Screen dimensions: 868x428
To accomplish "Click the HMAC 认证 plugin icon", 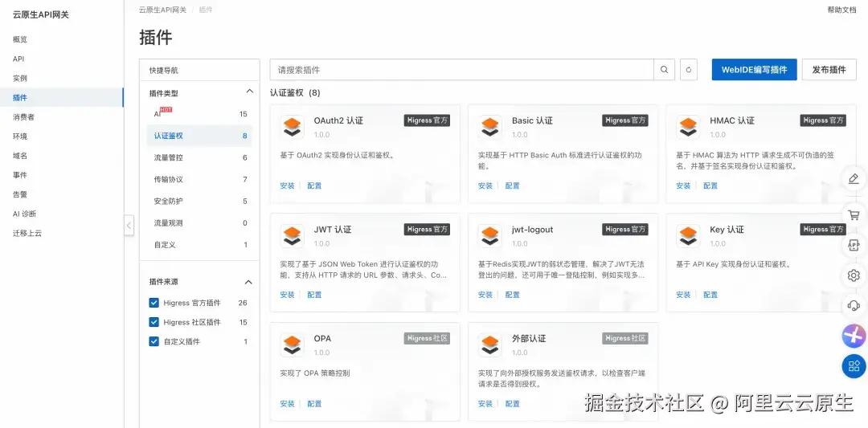I will click(x=688, y=127).
